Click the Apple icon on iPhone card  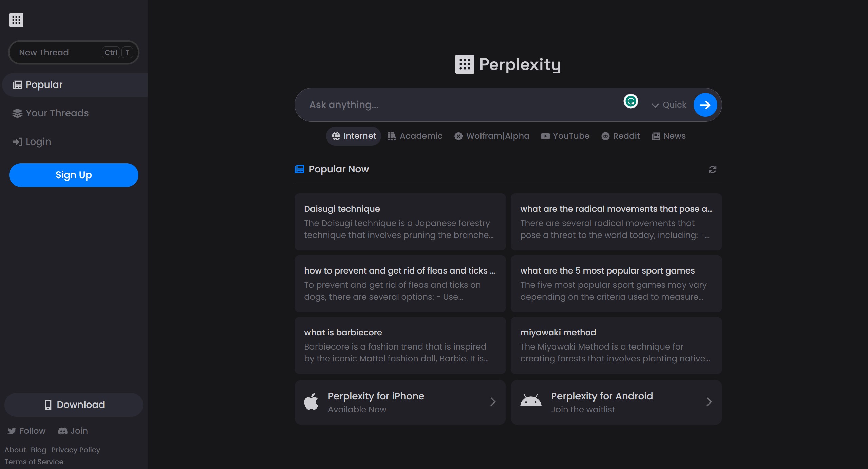[x=311, y=401]
